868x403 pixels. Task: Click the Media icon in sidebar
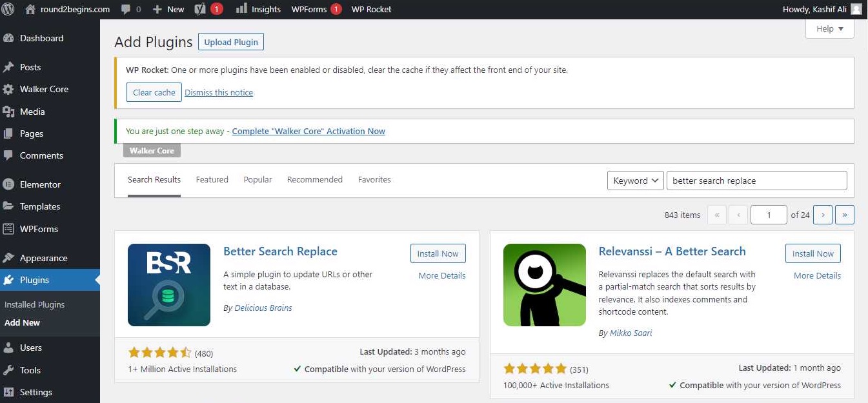coord(9,112)
